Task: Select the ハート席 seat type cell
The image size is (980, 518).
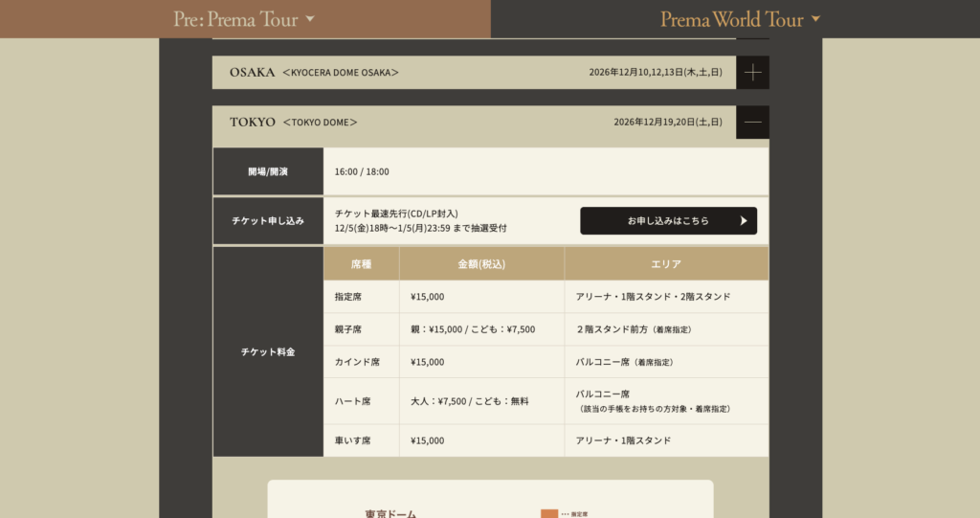Action: (x=351, y=401)
